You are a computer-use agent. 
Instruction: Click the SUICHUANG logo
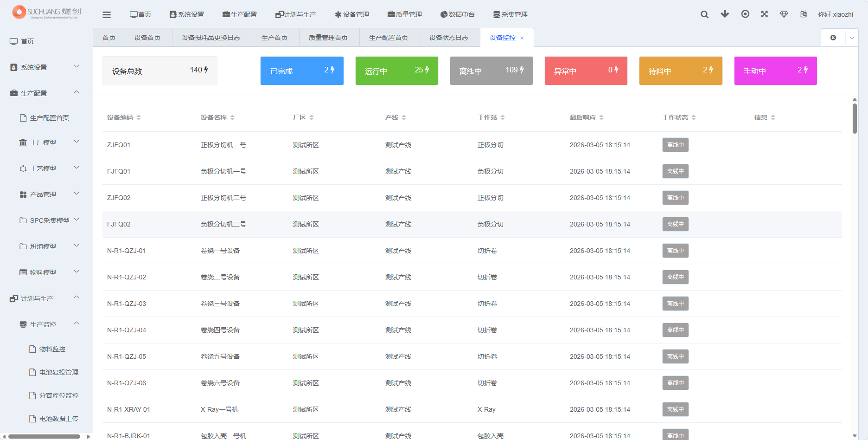coord(47,12)
